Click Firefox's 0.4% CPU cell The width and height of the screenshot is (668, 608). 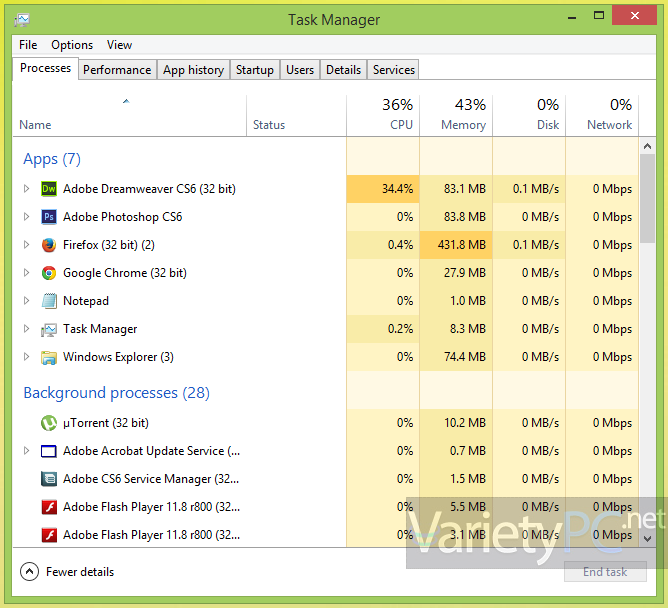tap(383, 245)
